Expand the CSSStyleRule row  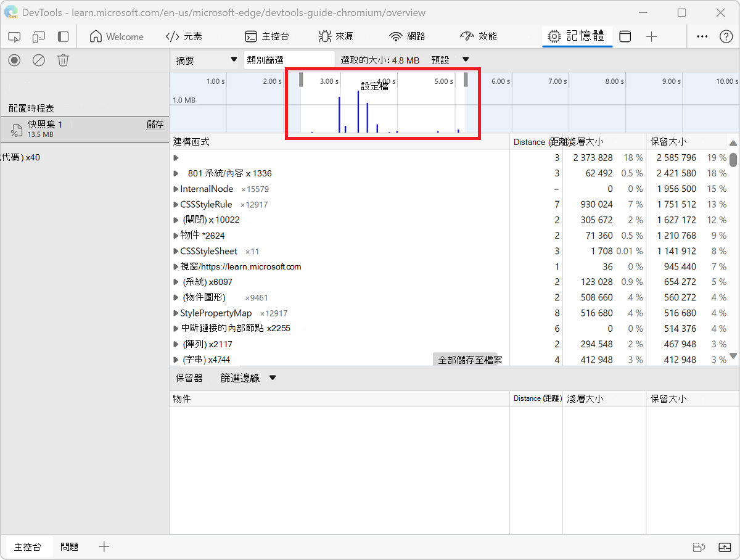click(x=176, y=204)
